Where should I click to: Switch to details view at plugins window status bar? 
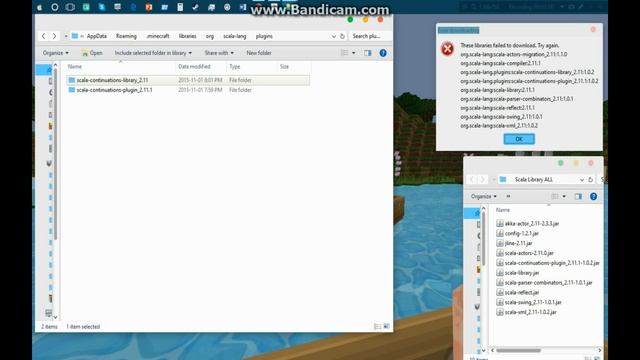[377, 326]
